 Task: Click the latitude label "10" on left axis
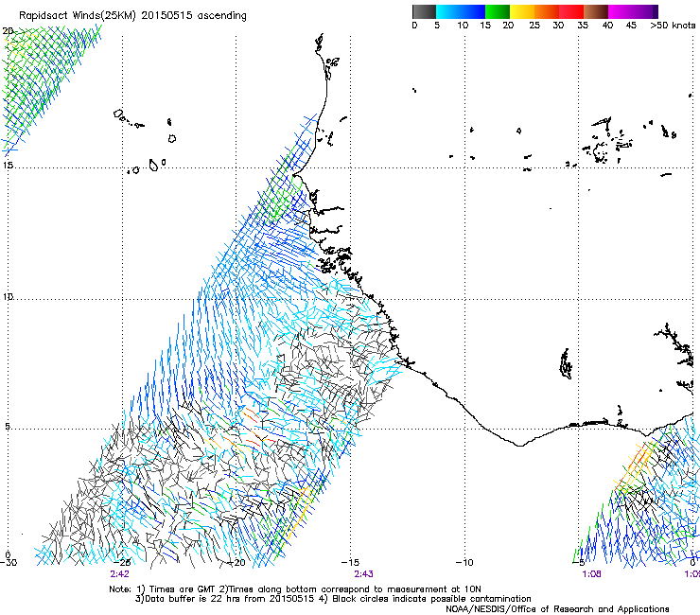coord(8,296)
